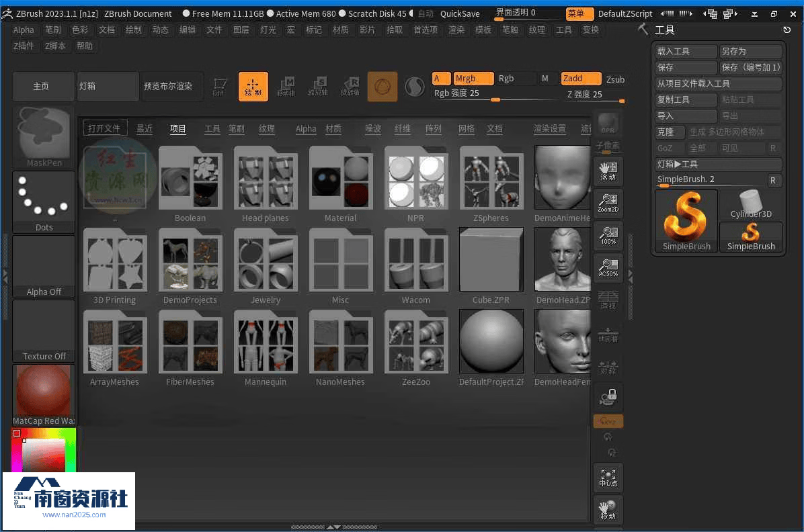Viewport: 804px width, 532px height.
Task: Switch to the Alpha tab in LightBox
Action: 306,129
